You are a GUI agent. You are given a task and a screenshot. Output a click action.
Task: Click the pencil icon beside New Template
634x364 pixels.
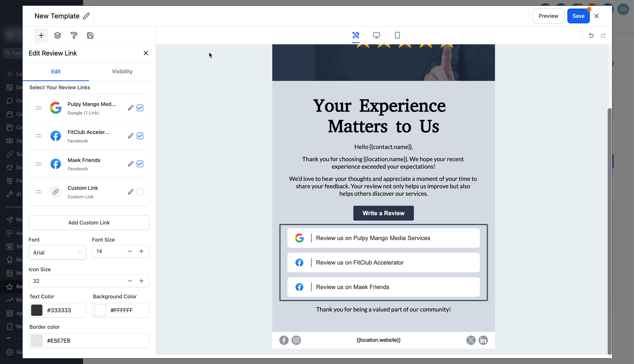[x=86, y=16]
